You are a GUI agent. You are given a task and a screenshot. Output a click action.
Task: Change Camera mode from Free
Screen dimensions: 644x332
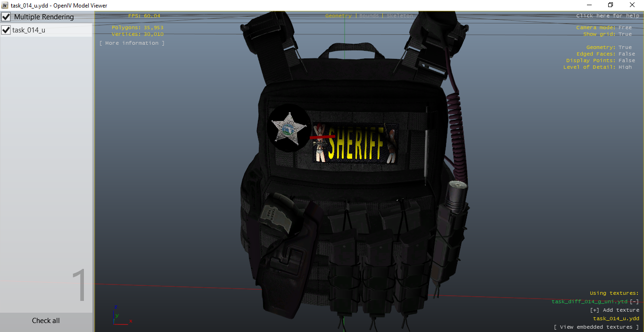click(625, 27)
